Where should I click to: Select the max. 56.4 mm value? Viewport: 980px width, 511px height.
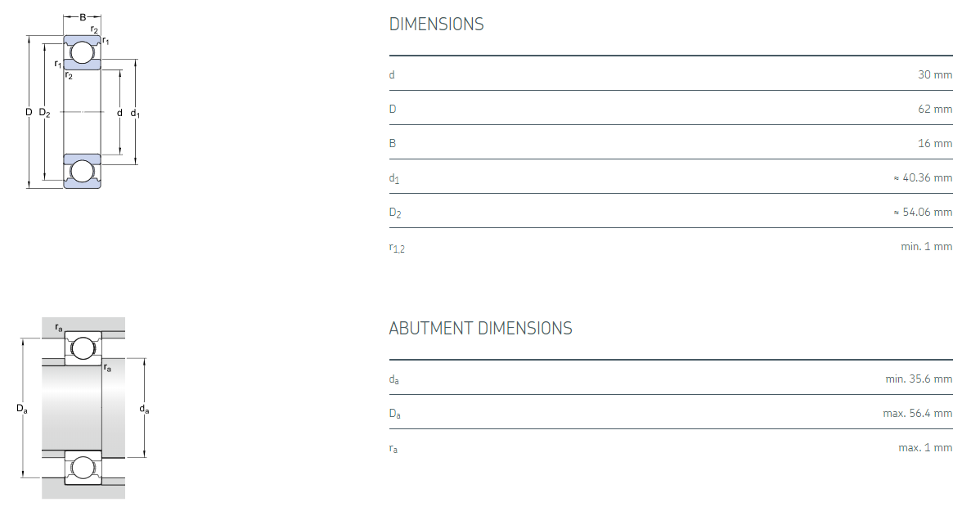tap(917, 413)
